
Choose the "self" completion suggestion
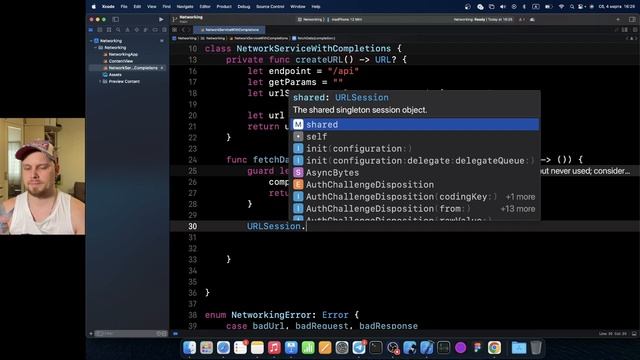[x=415, y=137]
